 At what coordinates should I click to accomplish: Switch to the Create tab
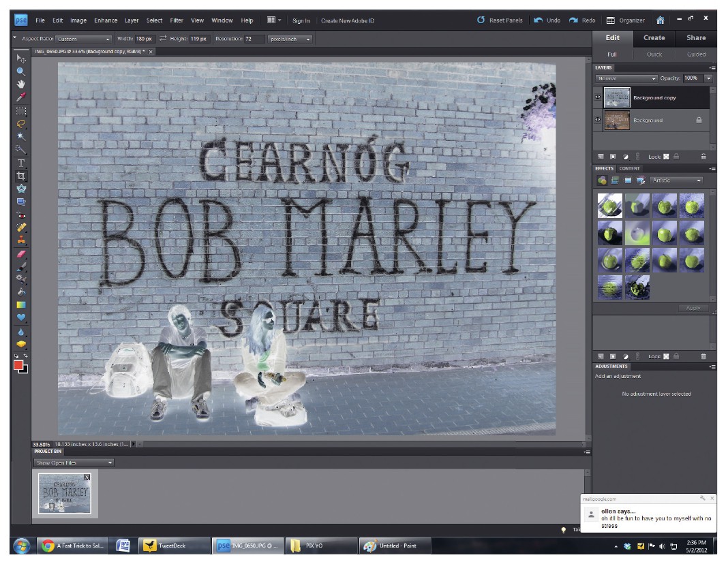click(654, 38)
